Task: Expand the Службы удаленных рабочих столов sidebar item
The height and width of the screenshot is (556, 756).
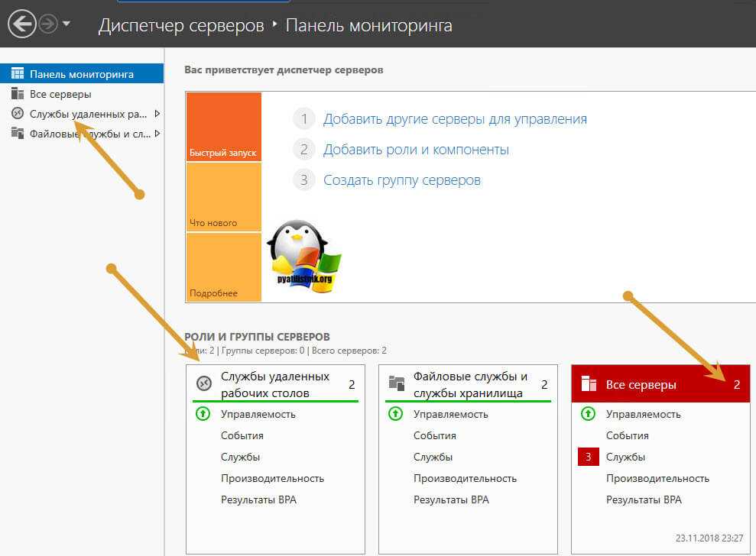Action: pyautogui.click(x=157, y=114)
